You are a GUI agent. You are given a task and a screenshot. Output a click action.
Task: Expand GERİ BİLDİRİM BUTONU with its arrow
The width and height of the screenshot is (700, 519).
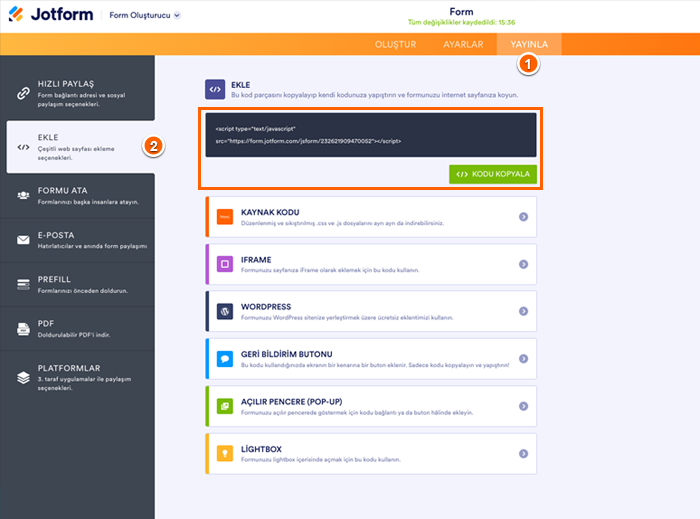[x=524, y=359]
